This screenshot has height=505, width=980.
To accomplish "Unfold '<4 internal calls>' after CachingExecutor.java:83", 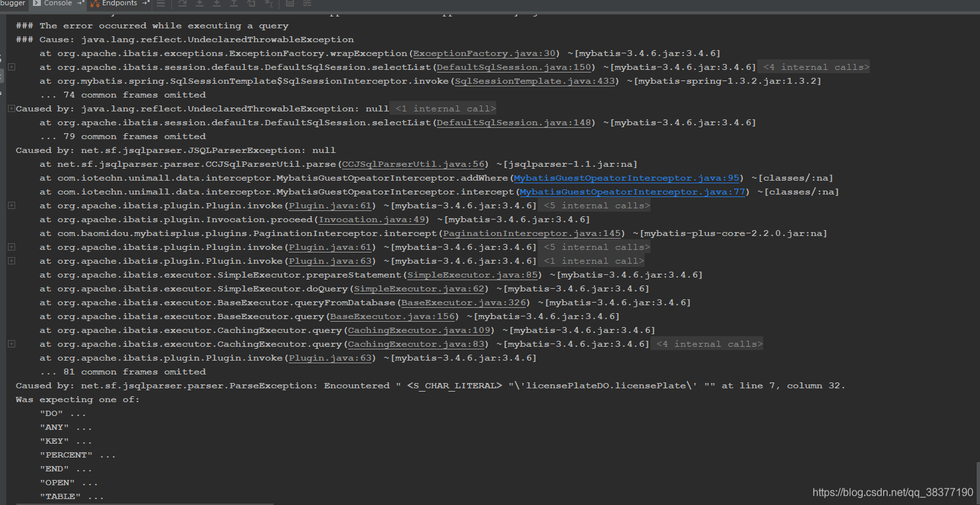I will (708, 344).
